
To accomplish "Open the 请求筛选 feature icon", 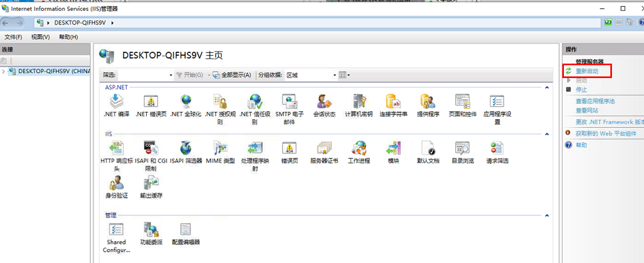I will [x=497, y=148].
